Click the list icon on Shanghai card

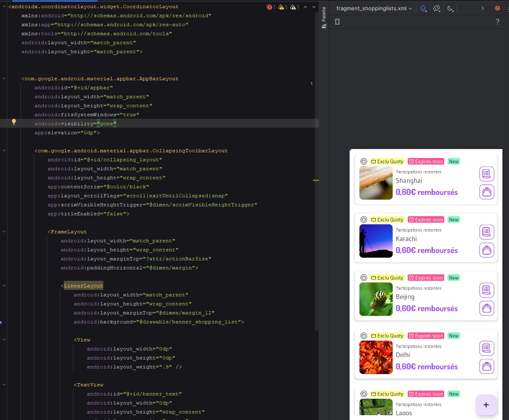click(486, 174)
